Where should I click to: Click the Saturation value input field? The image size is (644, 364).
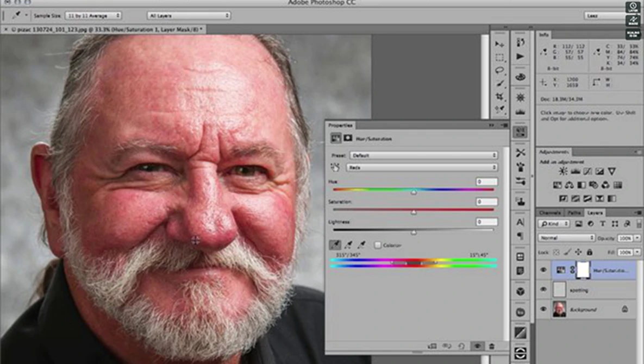click(x=487, y=202)
